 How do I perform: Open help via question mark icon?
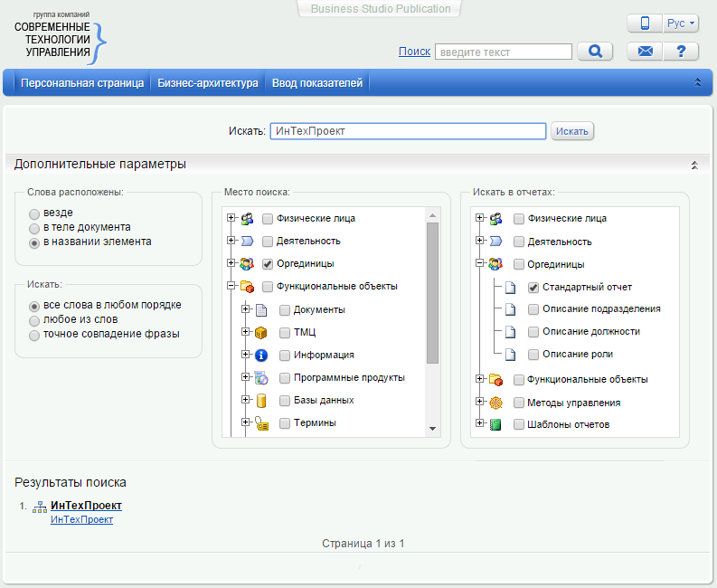(681, 52)
